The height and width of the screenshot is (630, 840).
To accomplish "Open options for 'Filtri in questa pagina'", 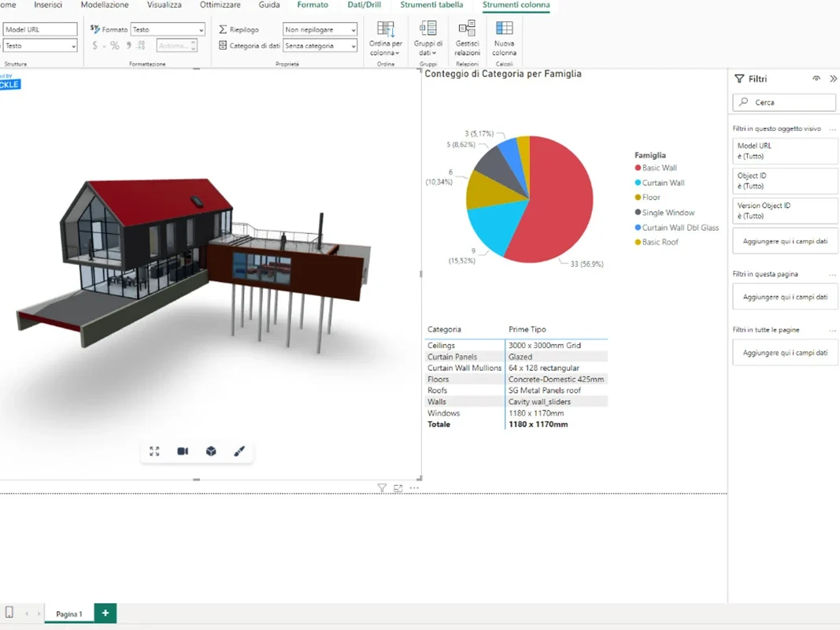I will [832, 274].
